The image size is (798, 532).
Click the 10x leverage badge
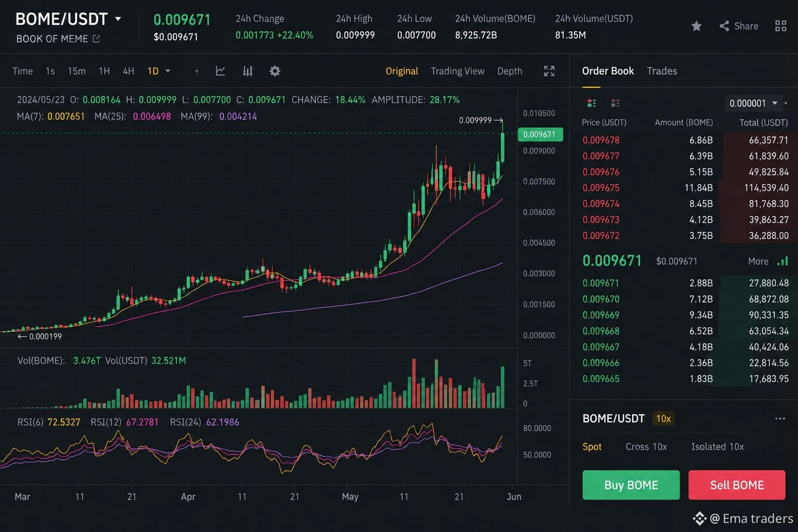tap(663, 419)
